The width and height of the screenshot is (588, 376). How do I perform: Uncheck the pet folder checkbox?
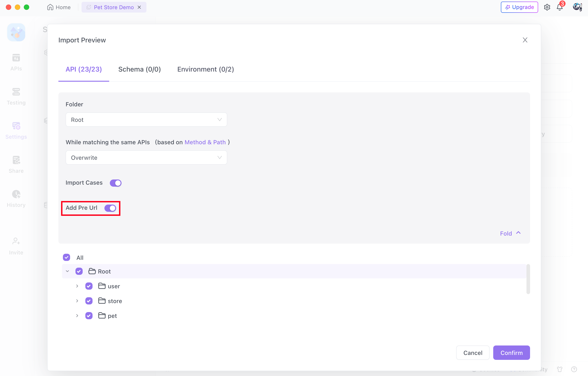(x=89, y=315)
